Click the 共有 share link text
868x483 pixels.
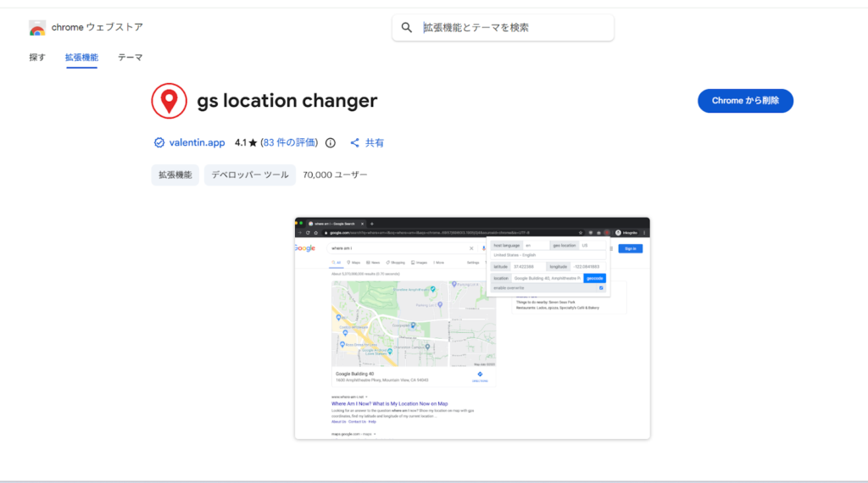point(375,142)
